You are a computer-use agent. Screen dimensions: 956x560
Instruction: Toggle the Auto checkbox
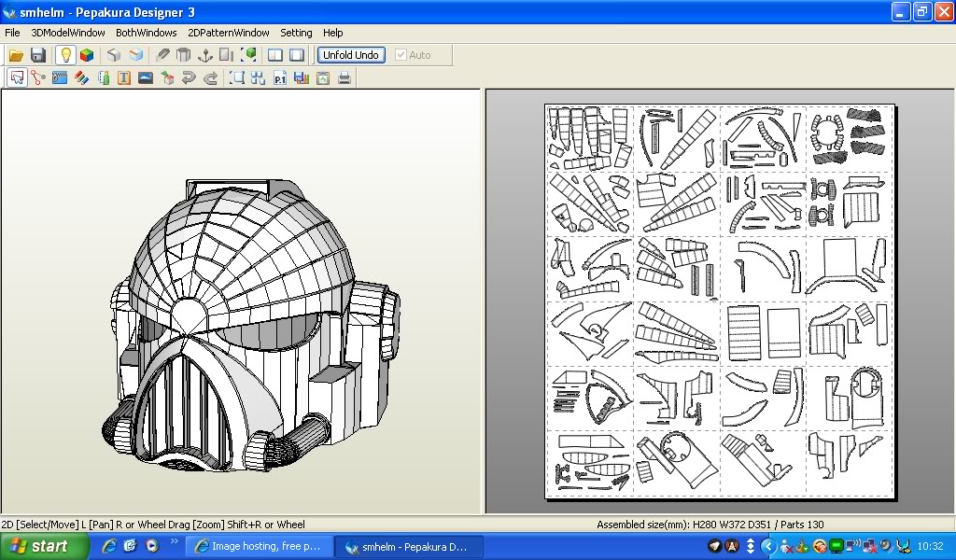click(x=401, y=55)
